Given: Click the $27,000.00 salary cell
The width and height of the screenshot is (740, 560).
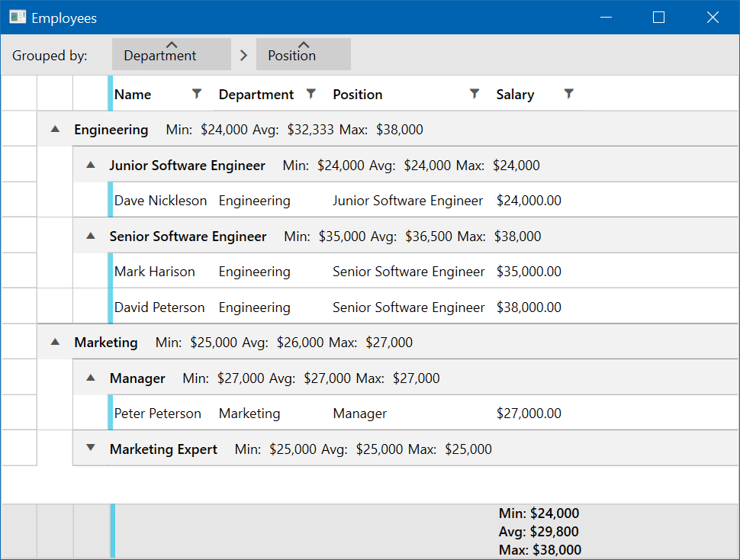Looking at the screenshot, I should 529,414.
